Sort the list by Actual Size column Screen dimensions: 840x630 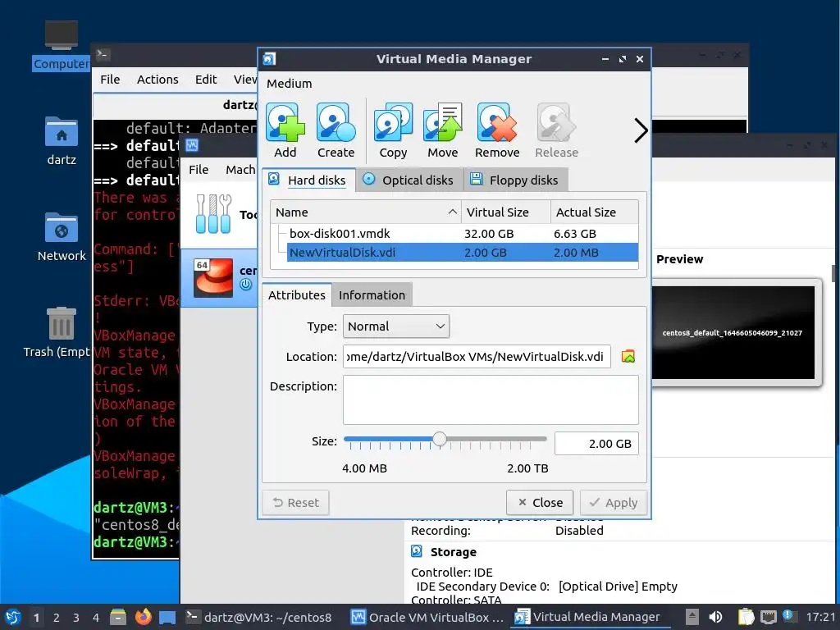point(594,212)
